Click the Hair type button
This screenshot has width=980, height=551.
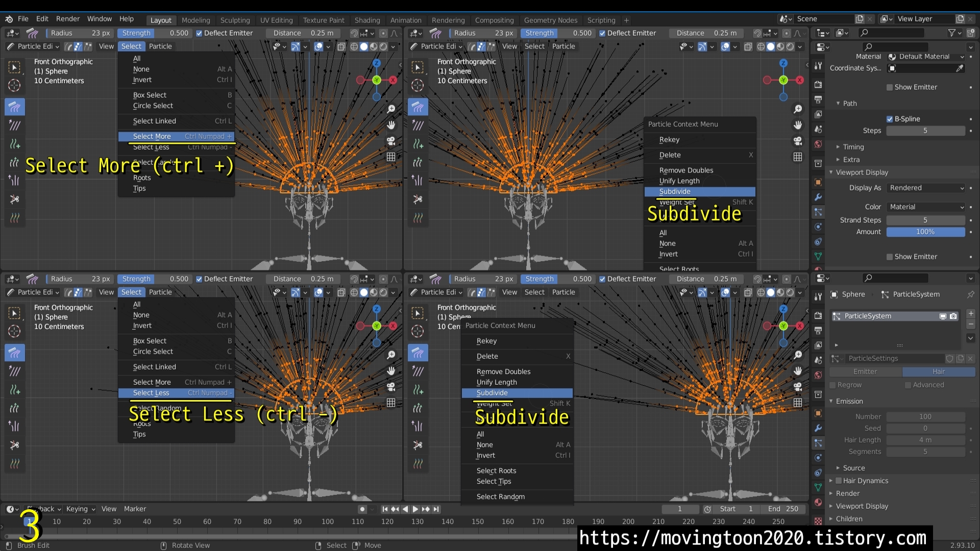(x=939, y=372)
